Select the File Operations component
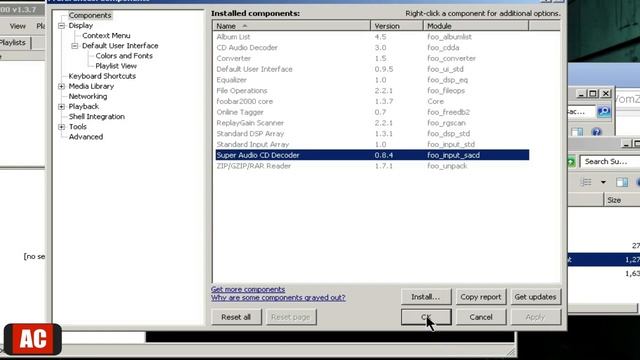 tap(372, 91)
